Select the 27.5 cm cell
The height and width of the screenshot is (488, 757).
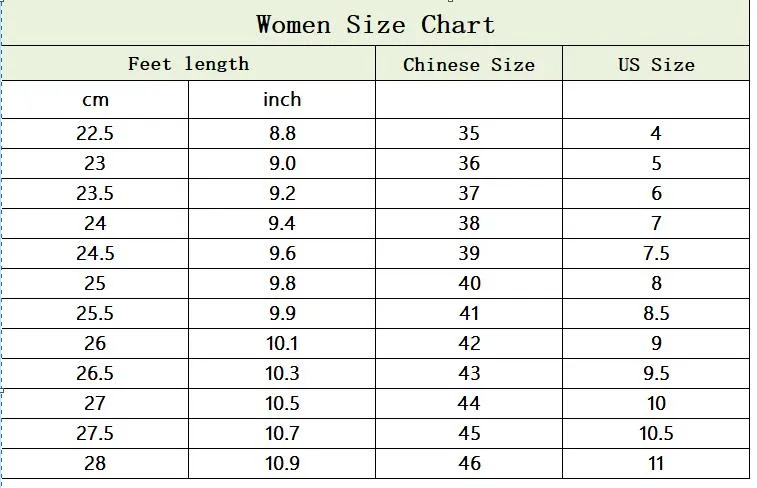point(95,433)
